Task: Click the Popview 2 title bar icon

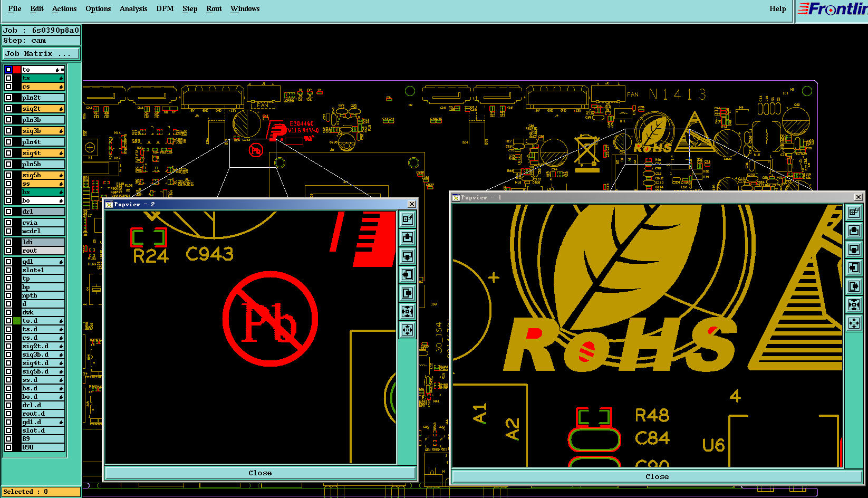Action: pos(109,205)
